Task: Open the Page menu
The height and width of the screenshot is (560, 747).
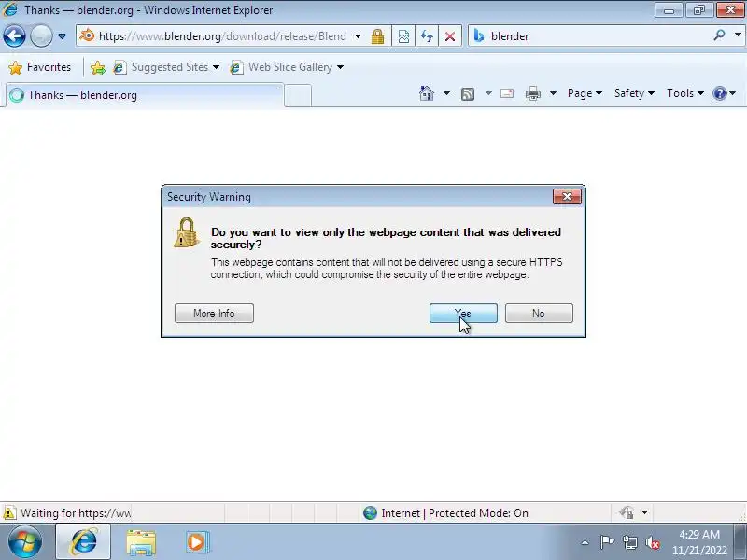Action: coord(585,93)
